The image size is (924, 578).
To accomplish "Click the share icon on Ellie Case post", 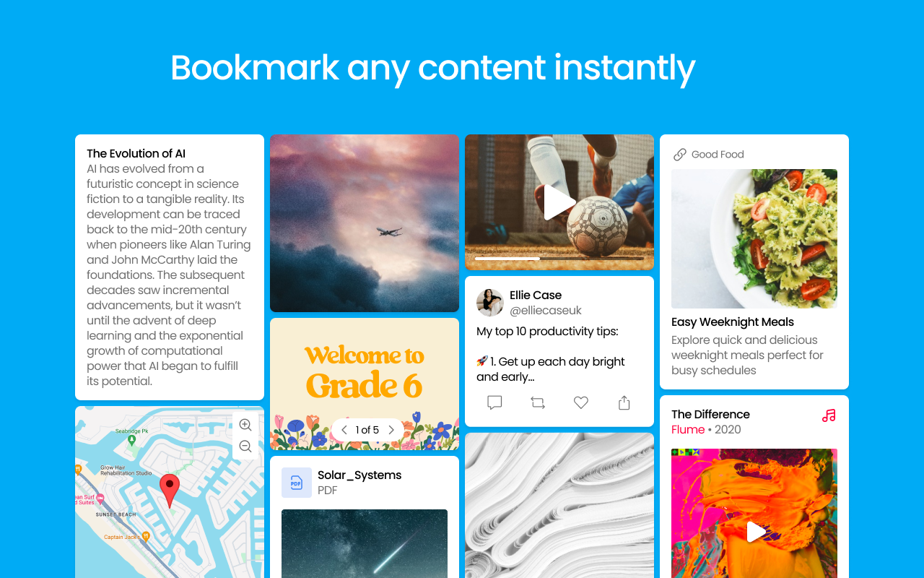I will click(x=624, y=402).
